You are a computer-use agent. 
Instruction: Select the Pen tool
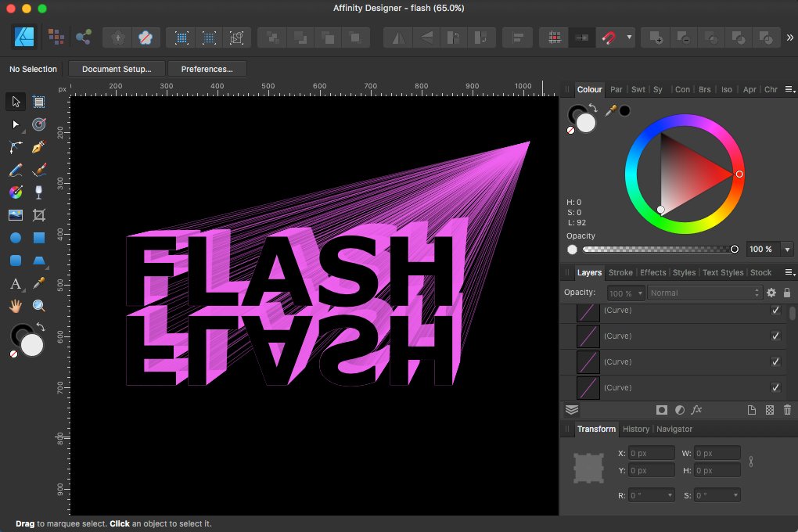39,147
